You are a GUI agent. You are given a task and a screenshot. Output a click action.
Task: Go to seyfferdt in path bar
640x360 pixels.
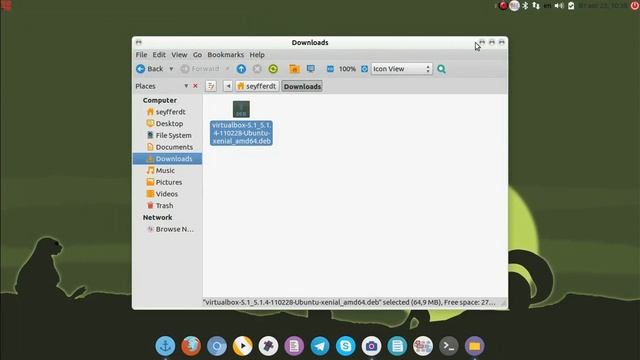[257, 86]
